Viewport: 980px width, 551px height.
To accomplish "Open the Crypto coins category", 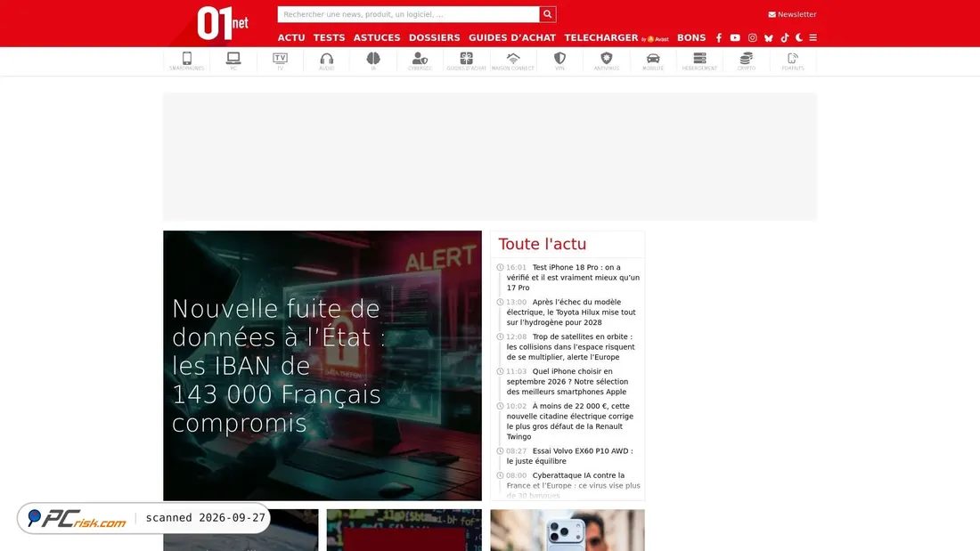I will coord(747,61).
